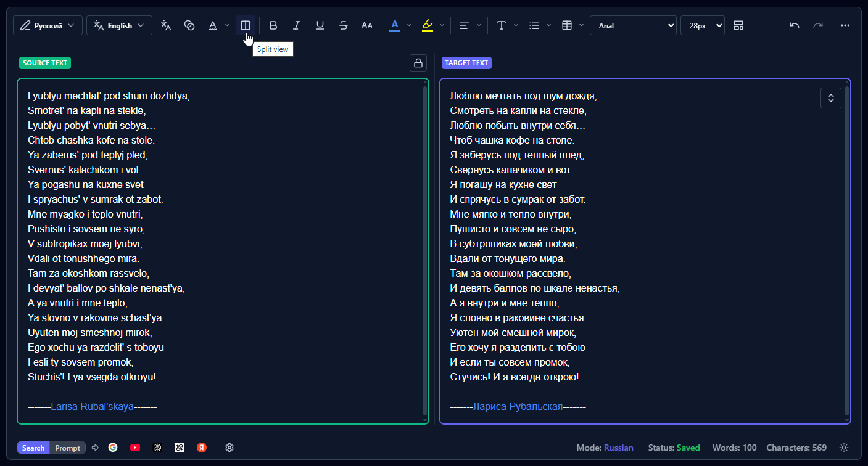Expand the text color dropdown arrow
Screen dimensions: 868x466
409,25
